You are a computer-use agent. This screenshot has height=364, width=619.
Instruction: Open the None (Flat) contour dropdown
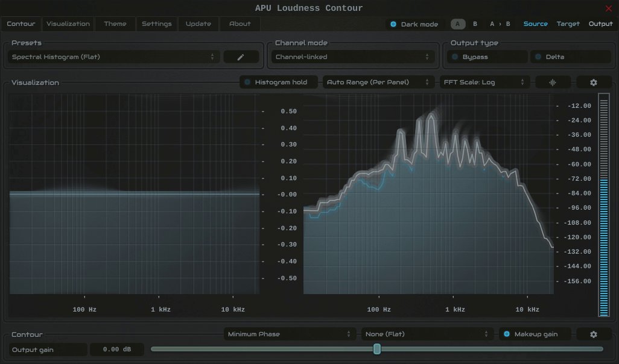pyautogui.click(x=427, y=334)
